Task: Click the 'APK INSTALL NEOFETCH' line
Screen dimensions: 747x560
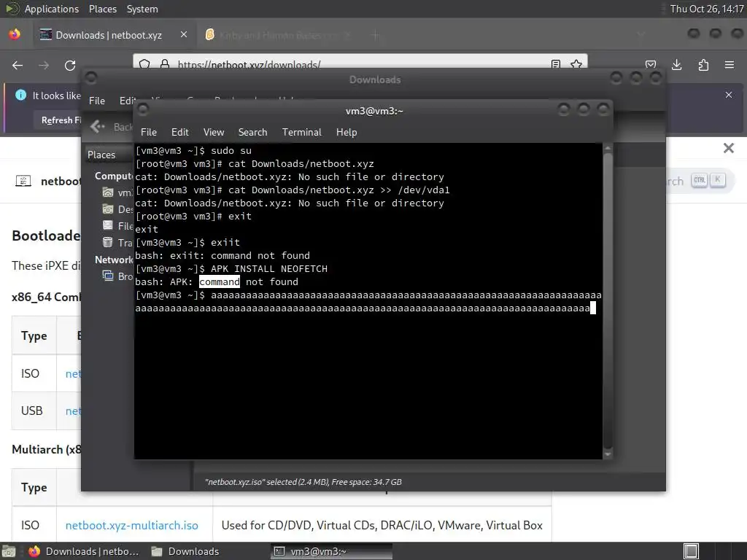Action: 269,268
